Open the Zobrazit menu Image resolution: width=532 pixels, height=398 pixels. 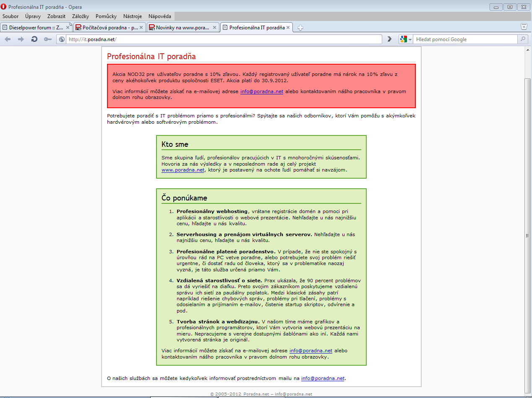coord(56,16)
